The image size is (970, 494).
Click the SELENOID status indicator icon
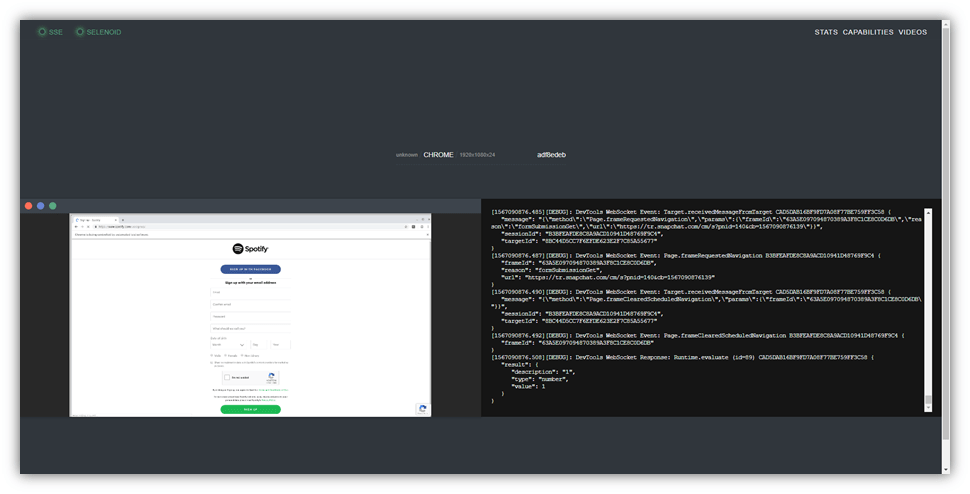pyautogui.click(x=80, y=32)
